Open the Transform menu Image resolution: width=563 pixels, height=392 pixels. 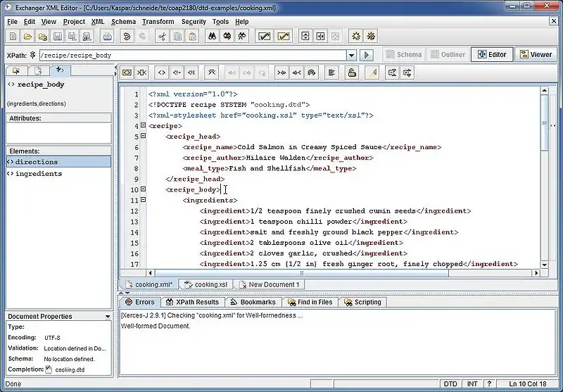[x=157, y=22]
